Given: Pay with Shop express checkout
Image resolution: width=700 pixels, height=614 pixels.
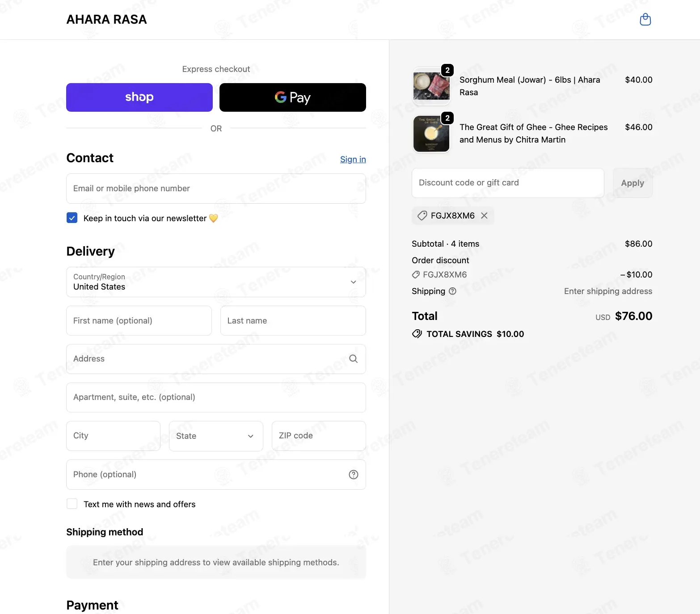Looking at the screenshot, I should coord(139,97).
